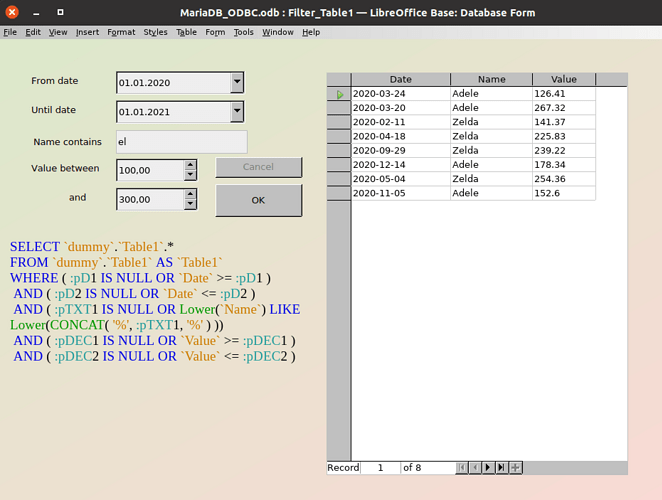The width and height of the screenshot is (662, 500).
Task: Click the Name contains text field
Action: click(181, 142)
